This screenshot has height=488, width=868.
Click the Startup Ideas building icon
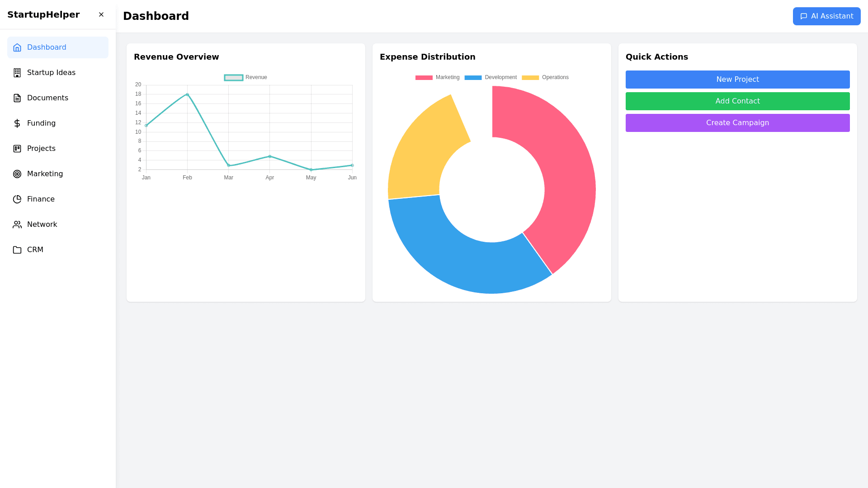click(17, 73)
